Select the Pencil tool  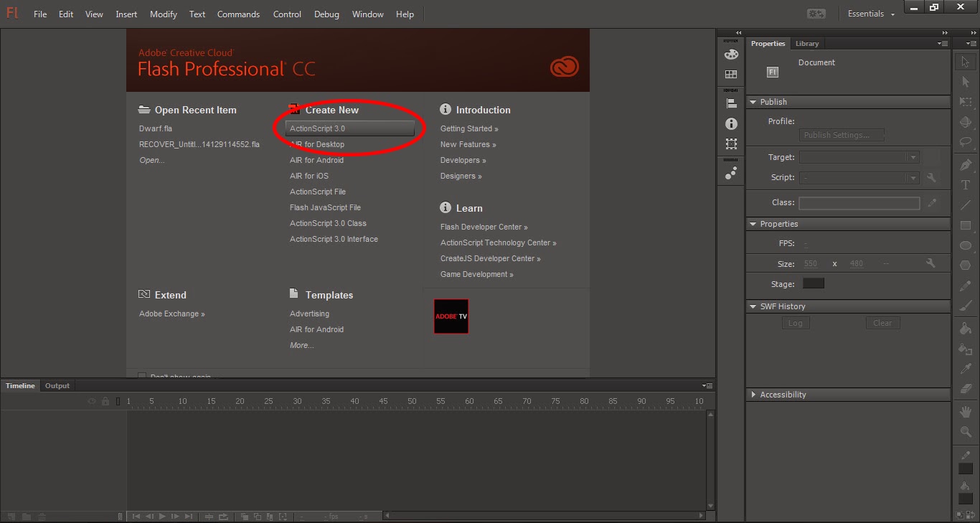tap(966, 286)
